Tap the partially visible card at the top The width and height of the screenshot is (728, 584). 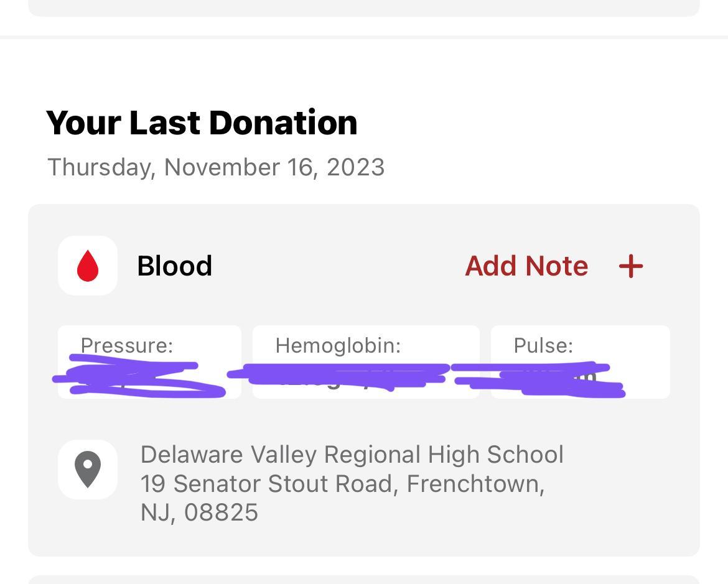tap(364, 7)
